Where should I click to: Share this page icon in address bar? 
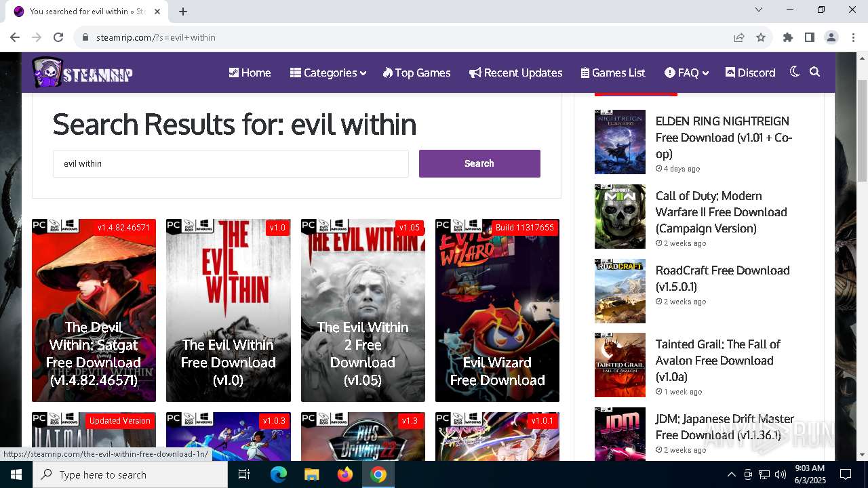click(x=739, y=37)
